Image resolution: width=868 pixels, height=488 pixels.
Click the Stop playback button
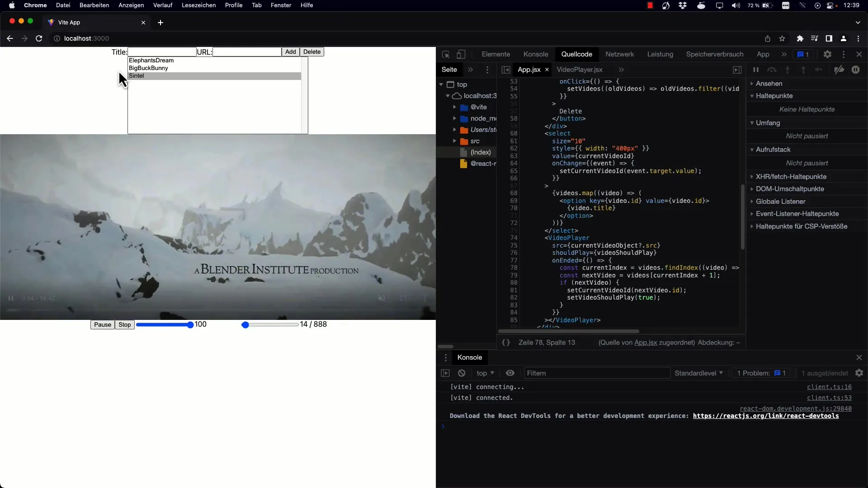(124, 324)
